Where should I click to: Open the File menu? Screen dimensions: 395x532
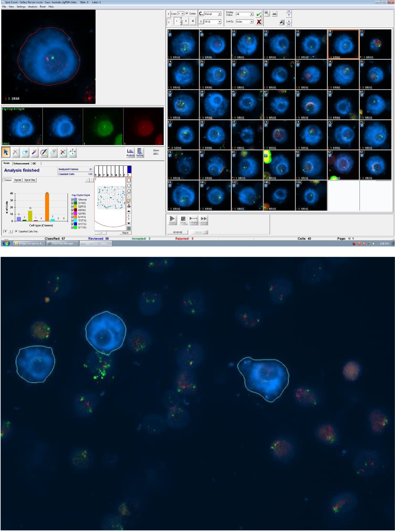coord(4,7)
